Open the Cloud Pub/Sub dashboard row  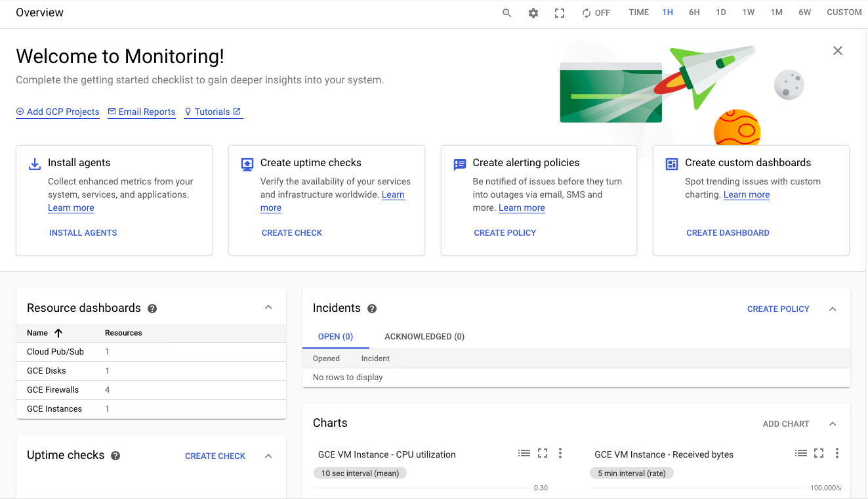coord(151,352)
